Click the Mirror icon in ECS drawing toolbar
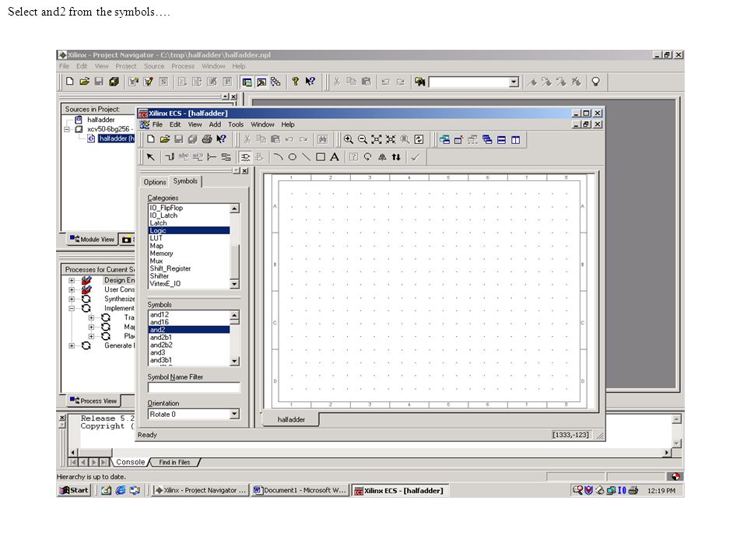The height and width of the screenshot is (560, 747). [x=382, y=156]
